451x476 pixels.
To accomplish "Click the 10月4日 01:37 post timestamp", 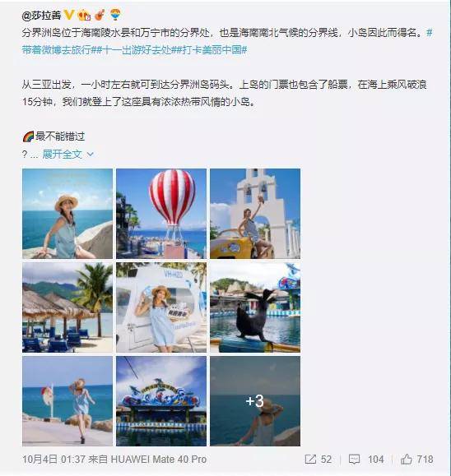I will tap(53, 460).
